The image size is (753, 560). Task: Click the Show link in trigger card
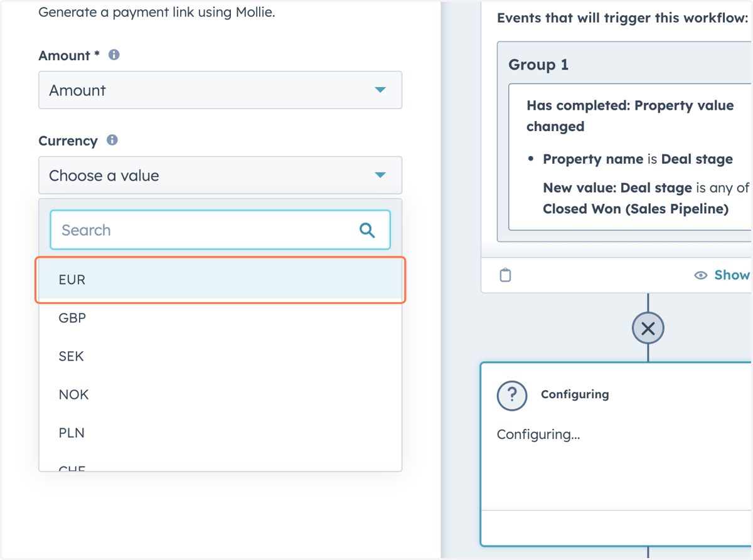(x=732, y=275)
